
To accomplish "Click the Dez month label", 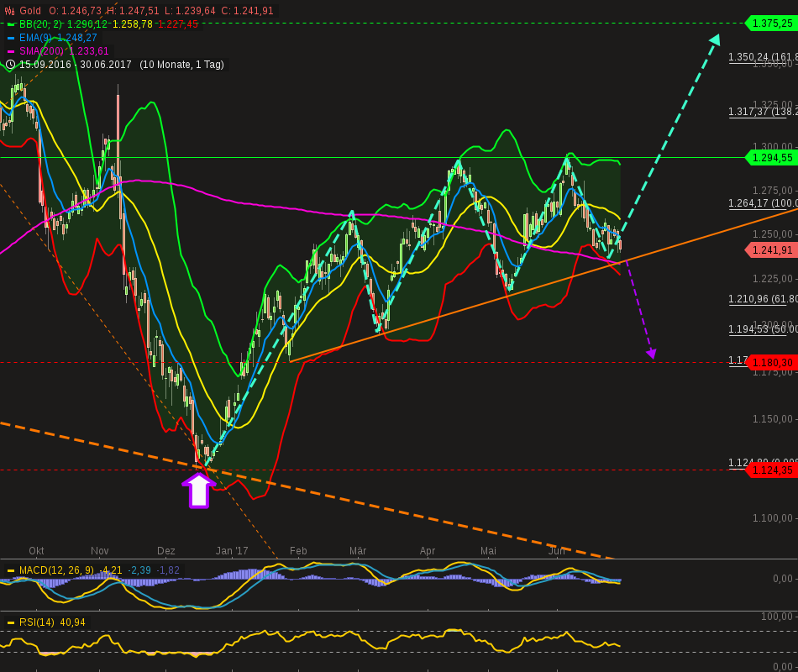I will pos(166,551).
